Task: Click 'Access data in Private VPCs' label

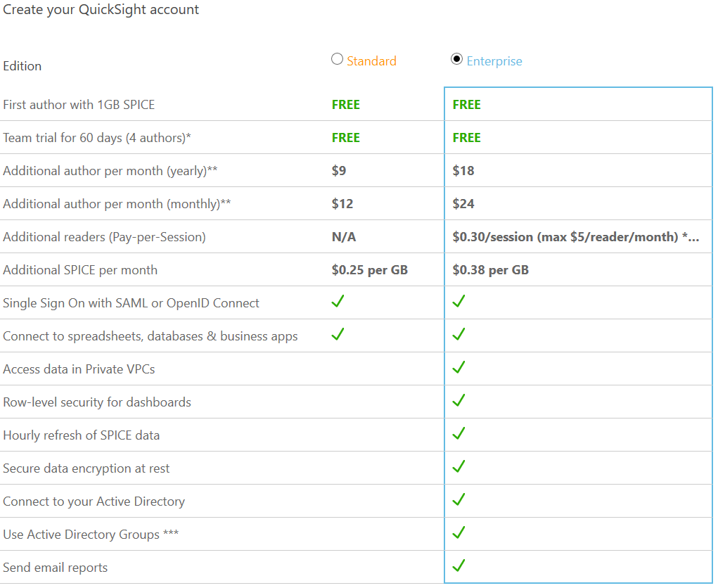Action: pyautogui.click(x=79, y=369)
